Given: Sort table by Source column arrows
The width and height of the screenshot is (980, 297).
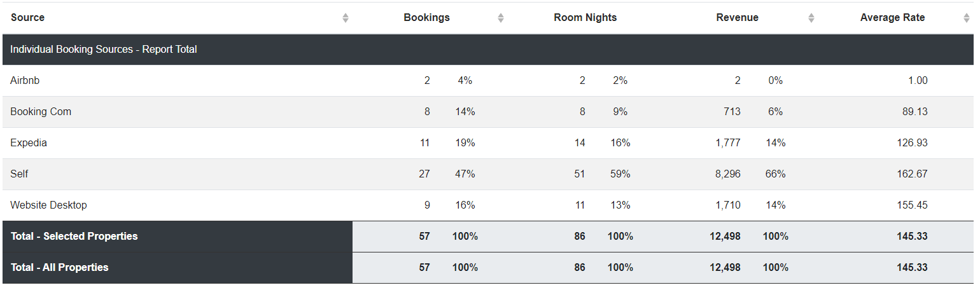Looking at the screenshot, I should point(346,18).
